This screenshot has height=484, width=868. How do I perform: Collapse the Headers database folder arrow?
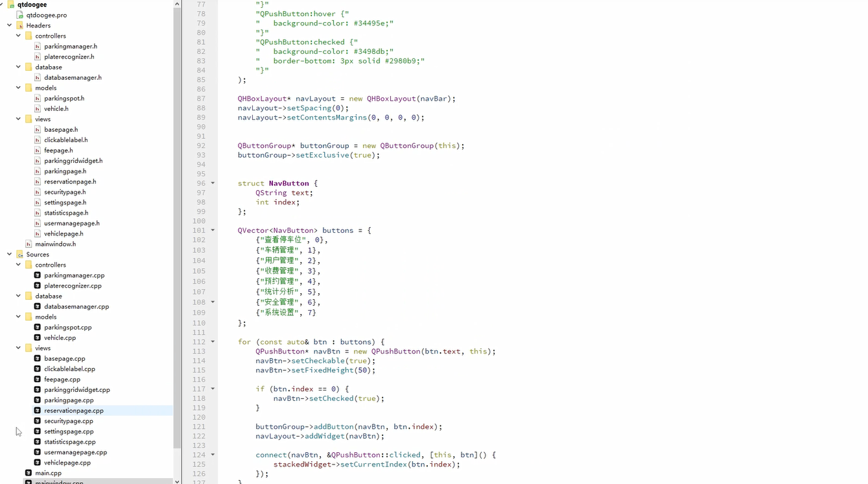(18, 67)
